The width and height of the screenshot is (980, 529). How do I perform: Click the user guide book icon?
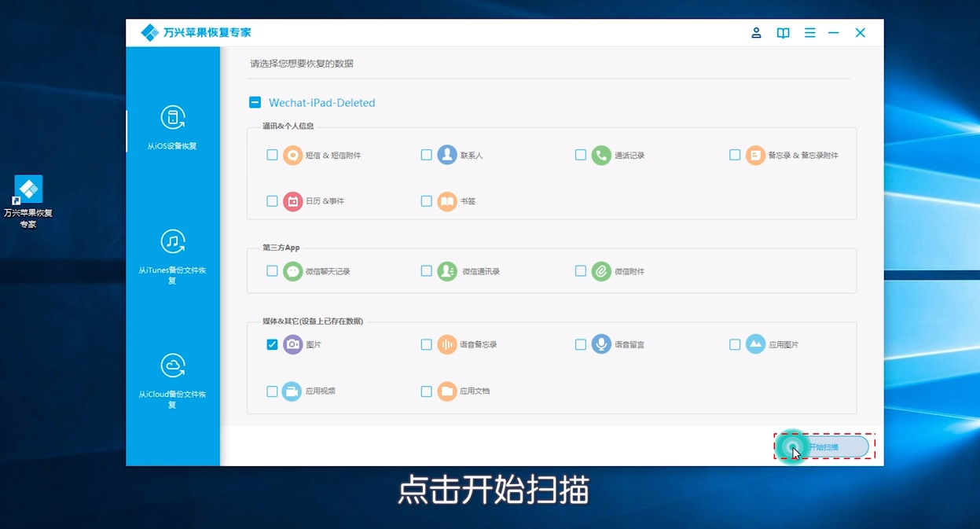[x=783, y=33]
